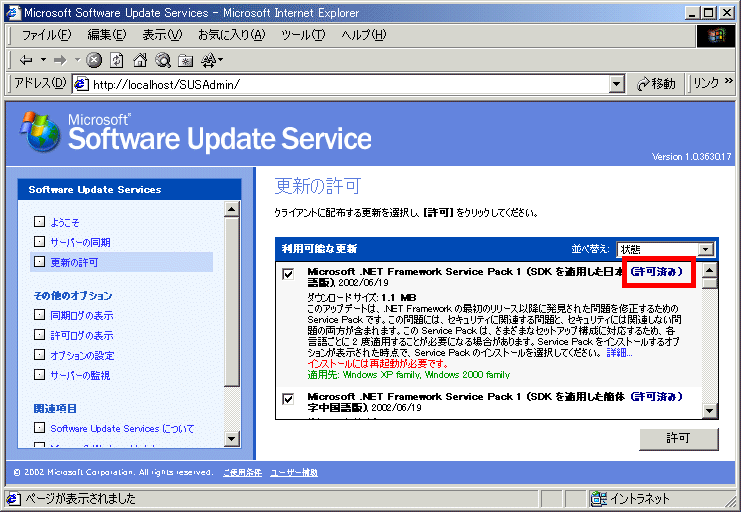
Task: Open Software Update Services について link
Action: [x=122, y=428]
